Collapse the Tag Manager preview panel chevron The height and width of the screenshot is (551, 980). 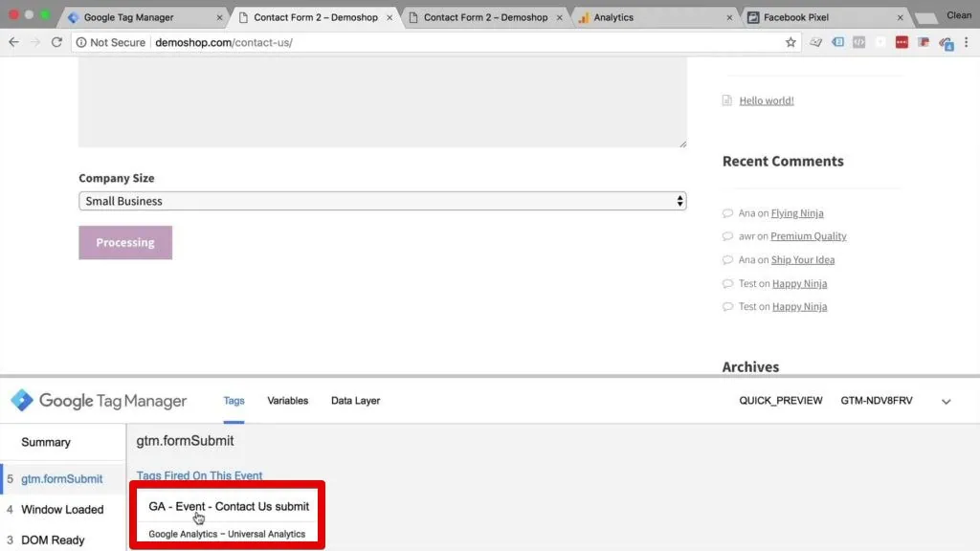[x=946, y=401]
